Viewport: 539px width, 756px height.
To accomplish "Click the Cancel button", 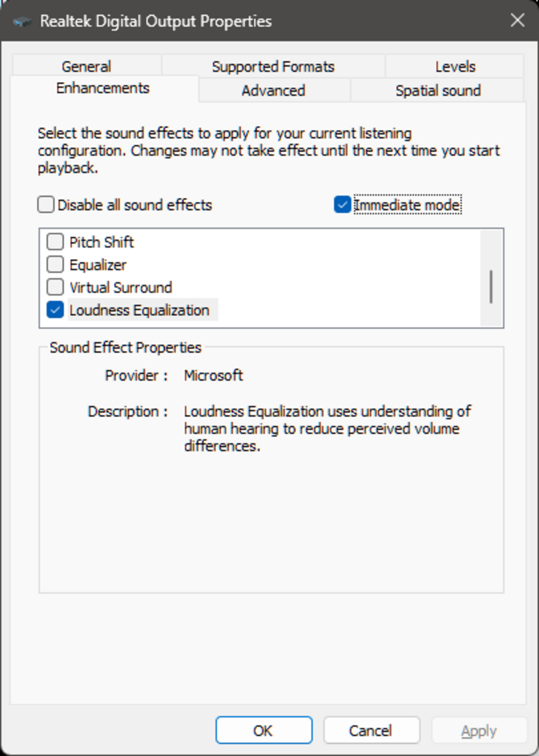I will tap(371, 730).
